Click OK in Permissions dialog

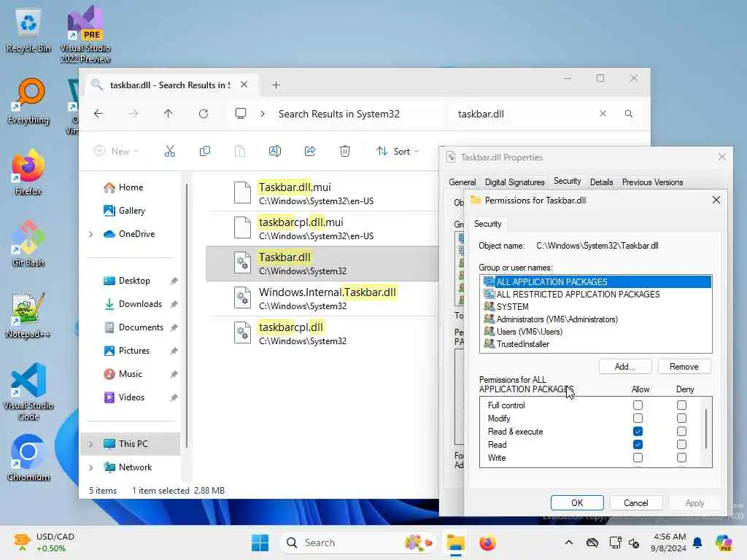577,503
